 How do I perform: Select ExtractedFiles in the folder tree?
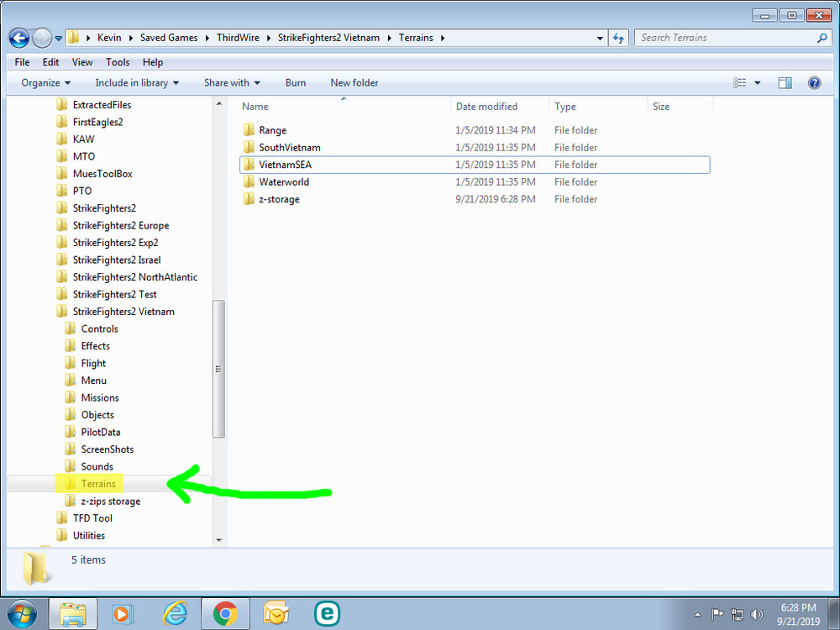click(102, 104)
